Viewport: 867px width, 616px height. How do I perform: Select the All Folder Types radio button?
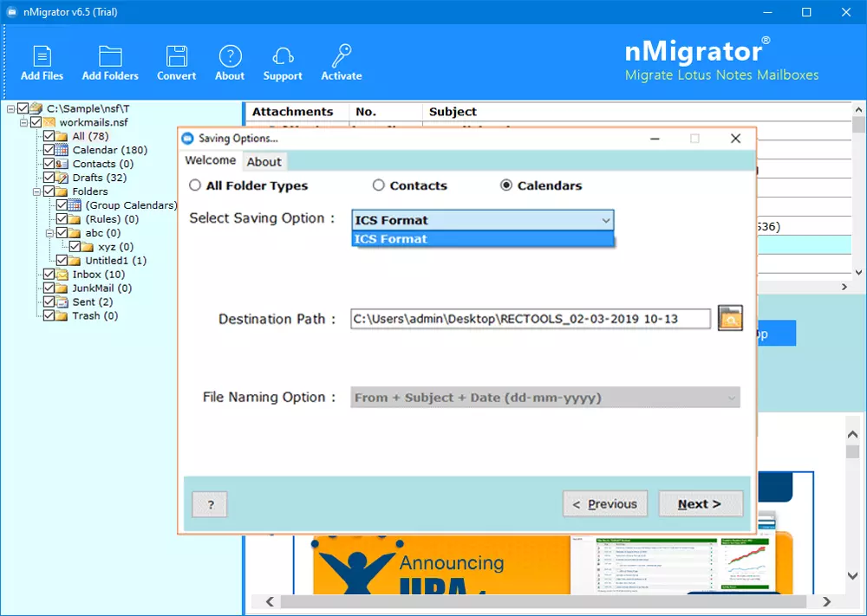(x=194, y=185)
